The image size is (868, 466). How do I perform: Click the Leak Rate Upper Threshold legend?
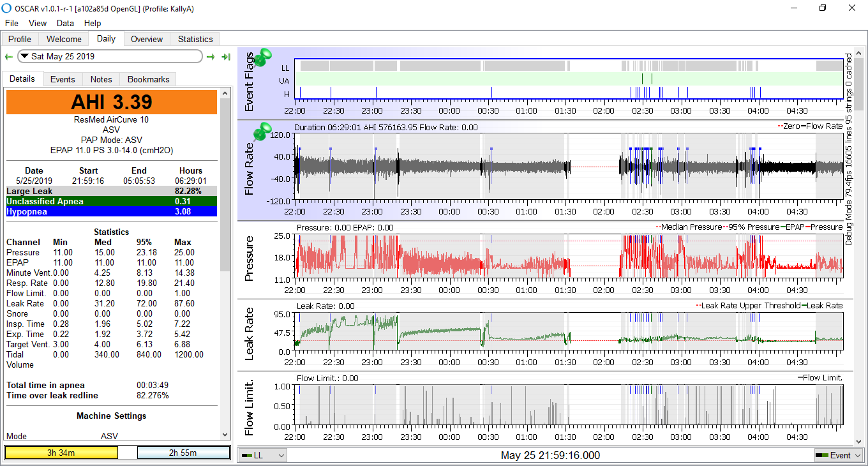click(x=747, y=306)
